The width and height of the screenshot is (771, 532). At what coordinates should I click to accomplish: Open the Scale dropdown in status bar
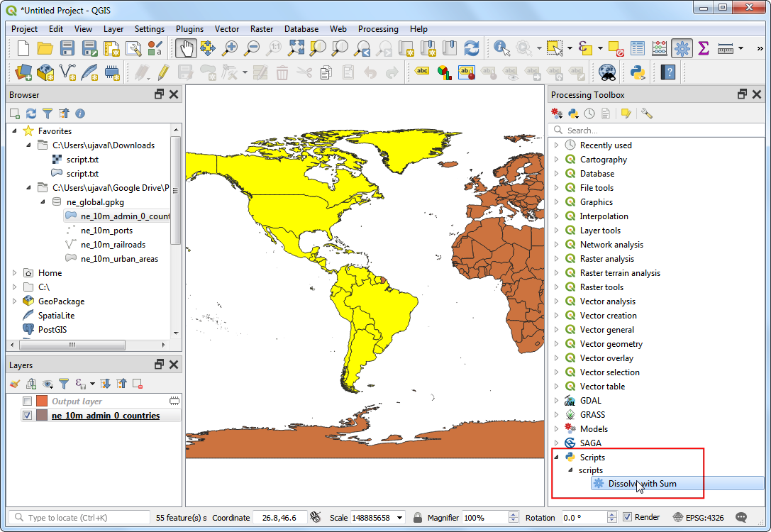click(x=401, y=518)
